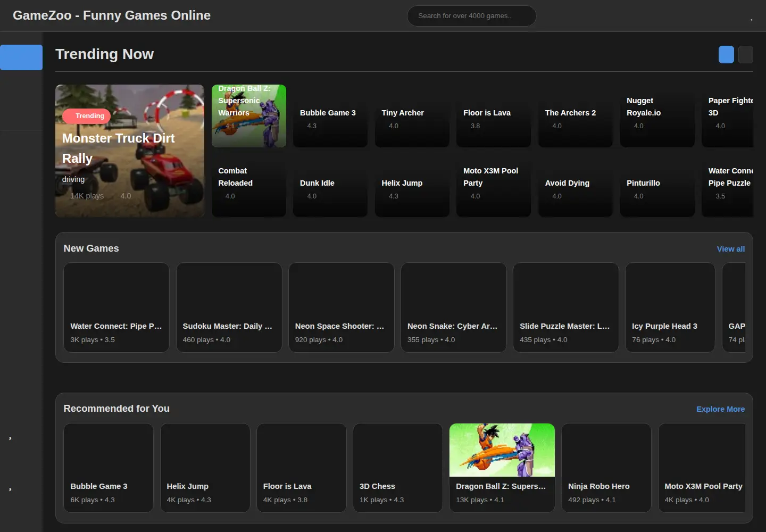Focus the 'Search for over 4000 games' field
The image size is (766, 532).
coord(471,16)
